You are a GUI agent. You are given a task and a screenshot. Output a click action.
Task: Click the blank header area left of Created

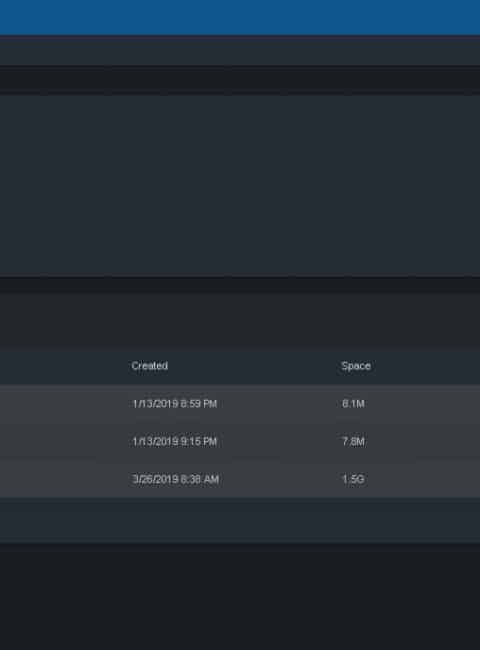62,366
